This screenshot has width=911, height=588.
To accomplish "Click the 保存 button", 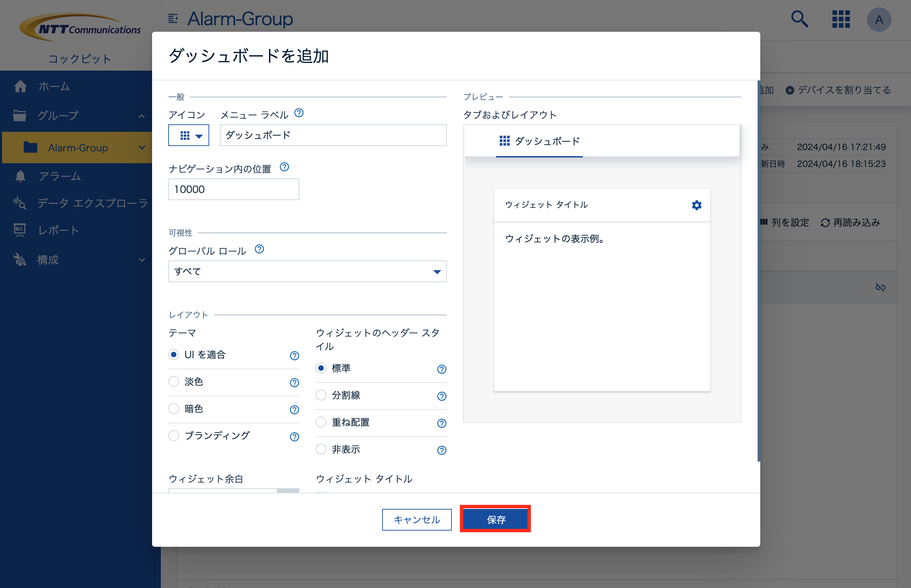I will coord(496,519).
